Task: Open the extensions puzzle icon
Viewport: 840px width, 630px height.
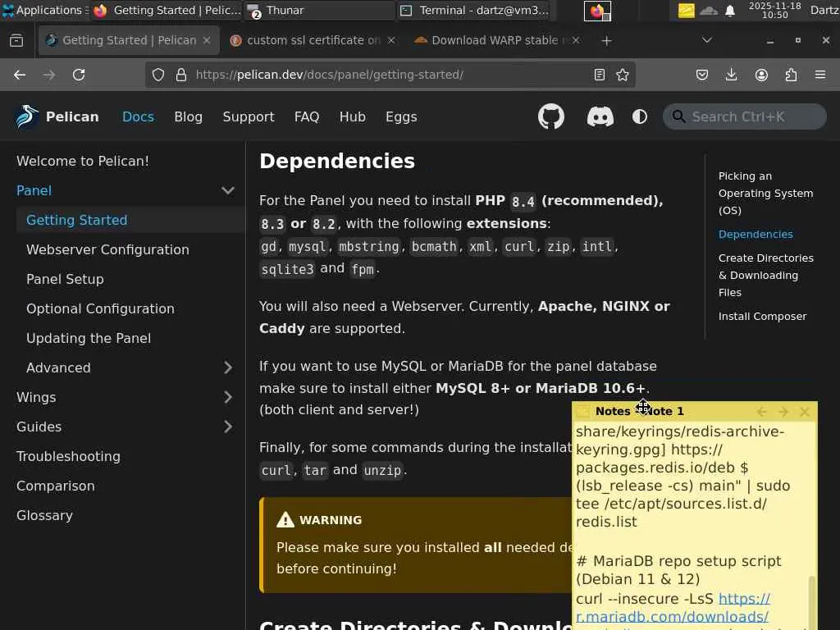Action: pos(791,75)
